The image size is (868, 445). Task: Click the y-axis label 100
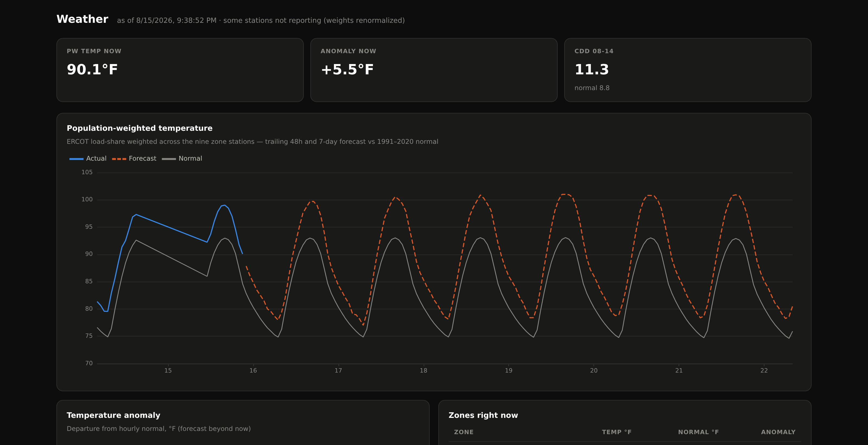87,200
